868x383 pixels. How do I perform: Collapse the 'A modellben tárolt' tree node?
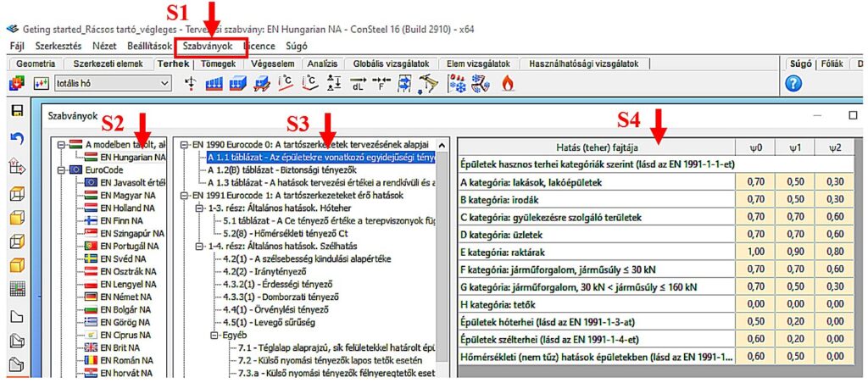click(61, 144)
